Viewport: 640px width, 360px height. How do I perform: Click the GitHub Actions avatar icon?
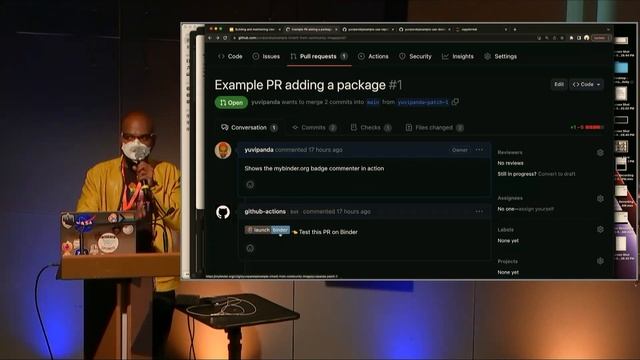[x=223, y=212]
